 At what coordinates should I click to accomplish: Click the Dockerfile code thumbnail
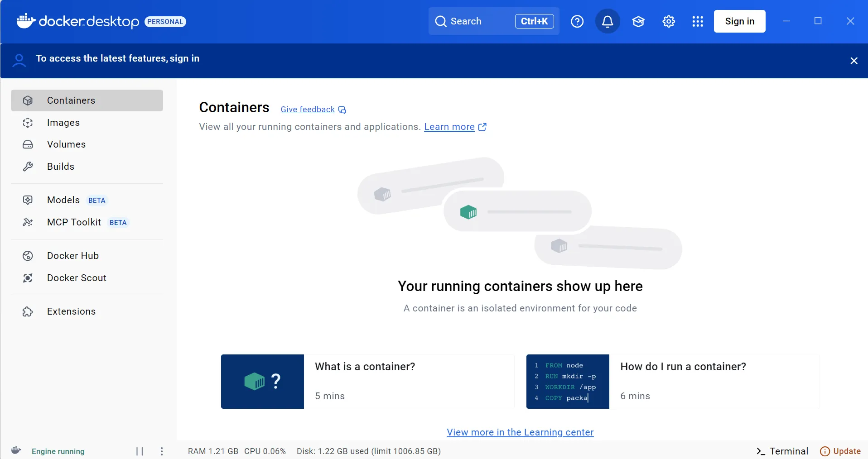coord(568,382)
